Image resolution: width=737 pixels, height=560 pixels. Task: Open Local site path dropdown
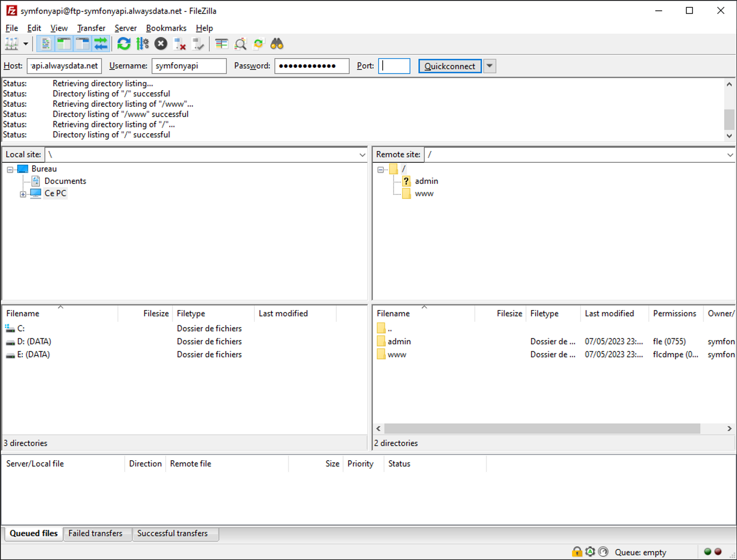click(362, 155)
